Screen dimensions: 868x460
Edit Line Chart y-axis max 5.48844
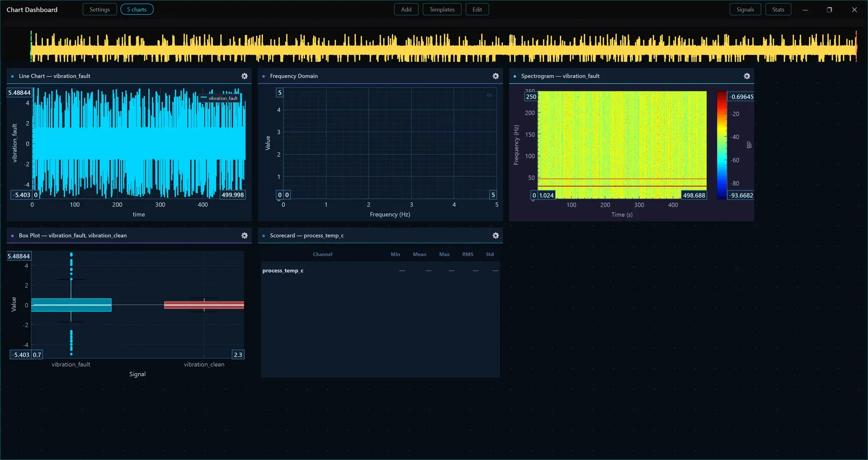pyautogui.click(x=19, y=93)
